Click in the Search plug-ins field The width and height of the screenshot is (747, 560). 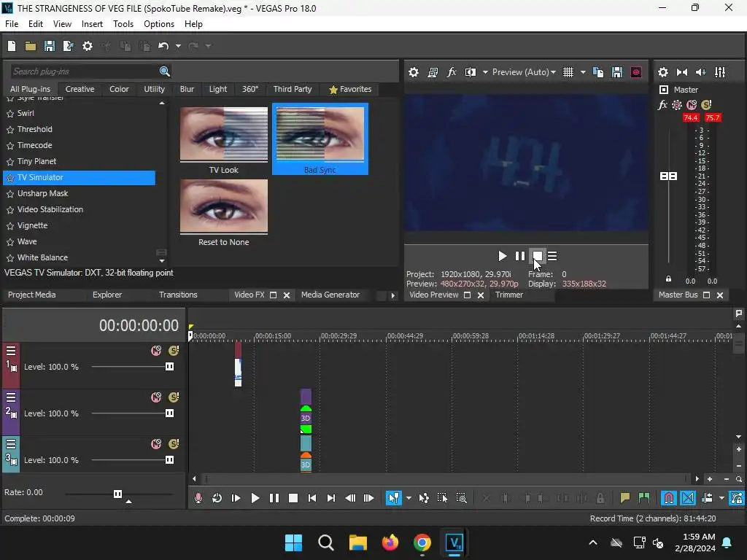83,71
